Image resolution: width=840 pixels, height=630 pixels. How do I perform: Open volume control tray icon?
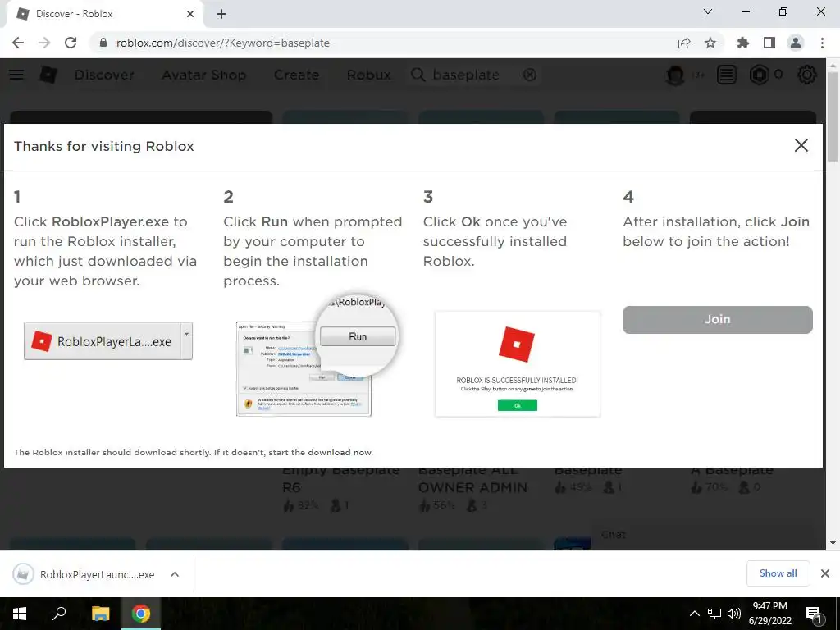click(x=734, y=614)
